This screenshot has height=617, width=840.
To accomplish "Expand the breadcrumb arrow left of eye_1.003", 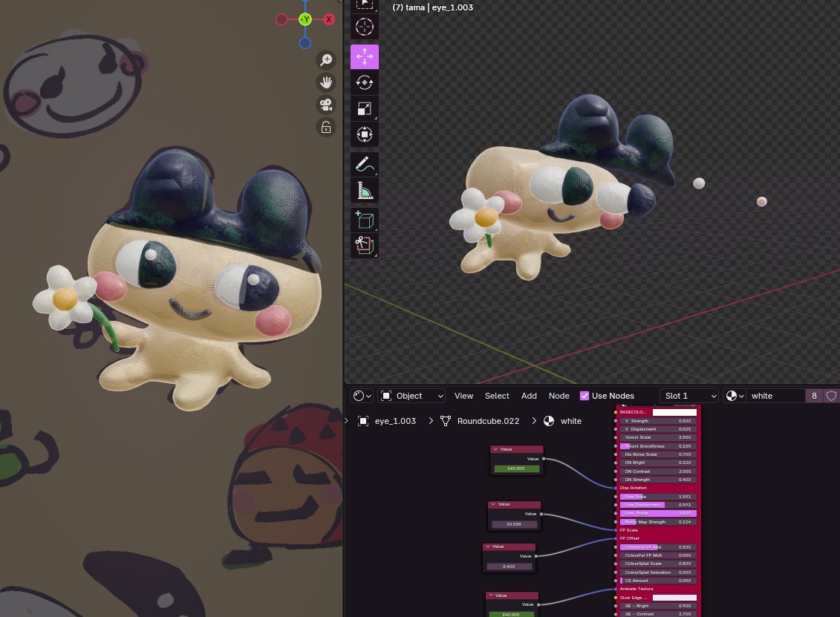I will (x=347, y=421).
